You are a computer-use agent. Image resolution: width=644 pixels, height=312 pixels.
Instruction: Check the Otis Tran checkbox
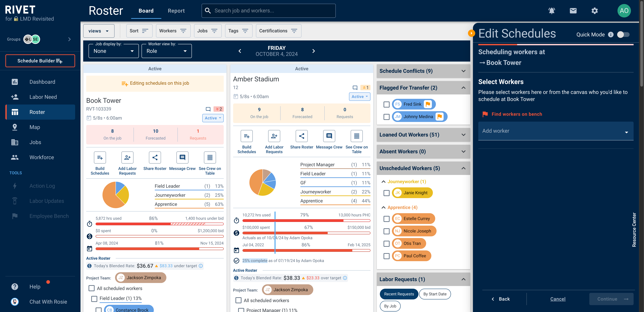pos(386,244)
